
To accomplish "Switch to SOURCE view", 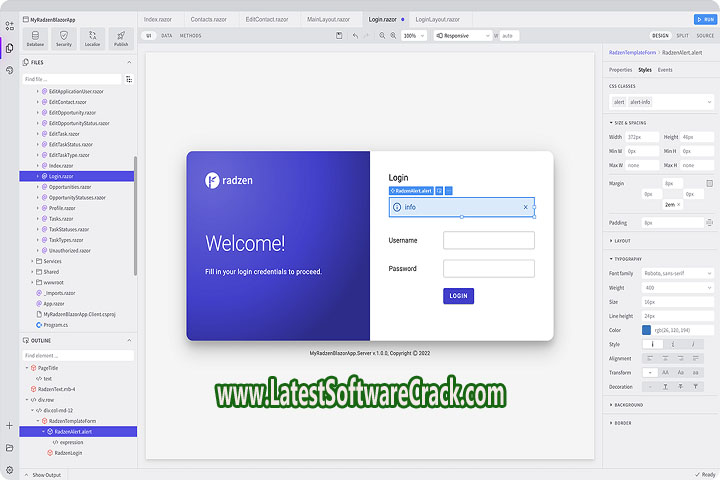I will 705,35.
